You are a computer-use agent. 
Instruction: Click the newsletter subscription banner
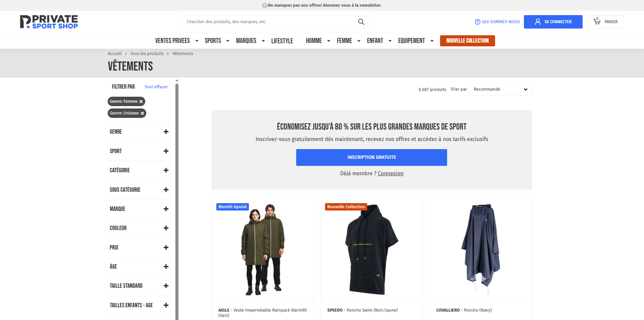(322, 5)
